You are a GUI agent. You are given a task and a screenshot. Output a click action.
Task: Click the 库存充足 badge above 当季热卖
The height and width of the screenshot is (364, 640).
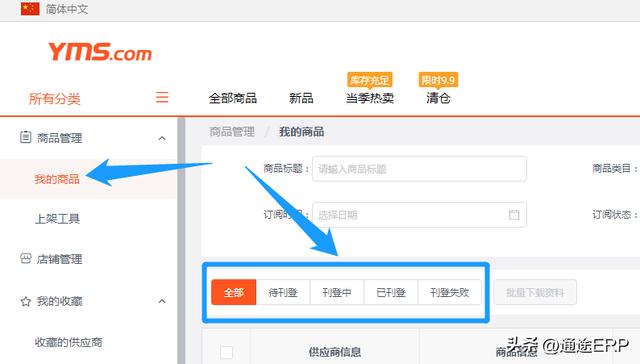[369, 80]
